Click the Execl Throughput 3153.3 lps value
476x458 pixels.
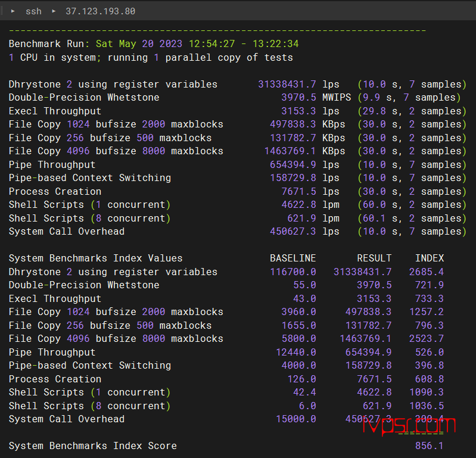click(310, 111)
